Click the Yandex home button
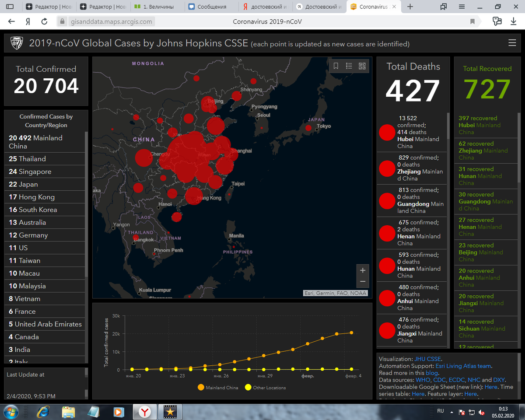525x420 pixels. pyautogui.click(x=28, y=21)
